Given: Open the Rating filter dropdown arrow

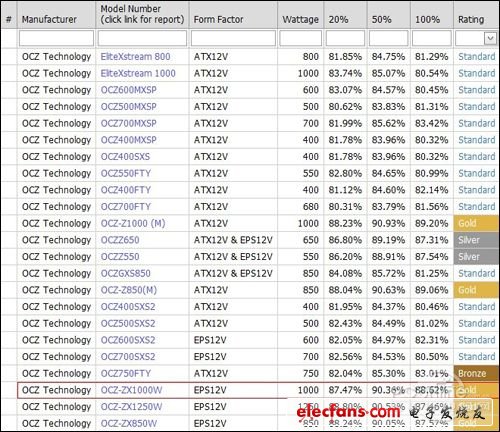Looking at the screenshot, I should [x=490, y=38].
